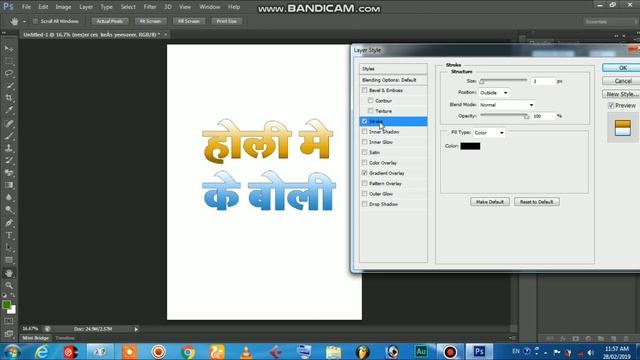This screenshot has height=360, width=640.
Task: Open Stroke Blend Mode dropdown
Action: coord(507,105)
